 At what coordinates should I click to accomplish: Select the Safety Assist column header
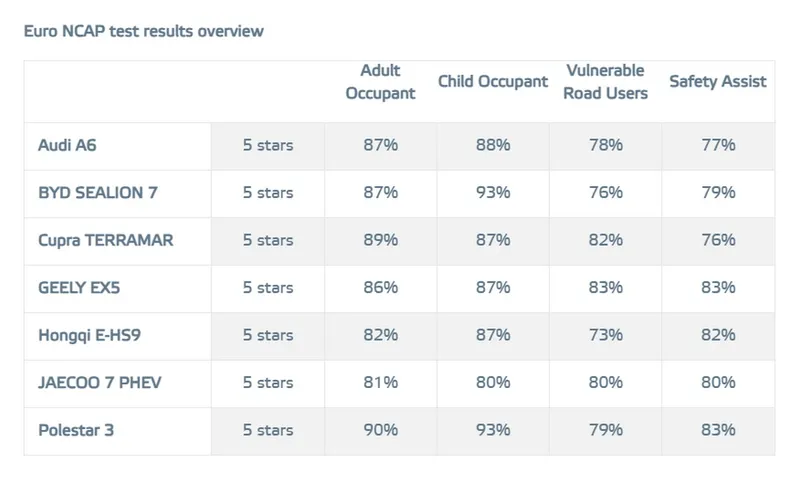[x=718, y=81]
